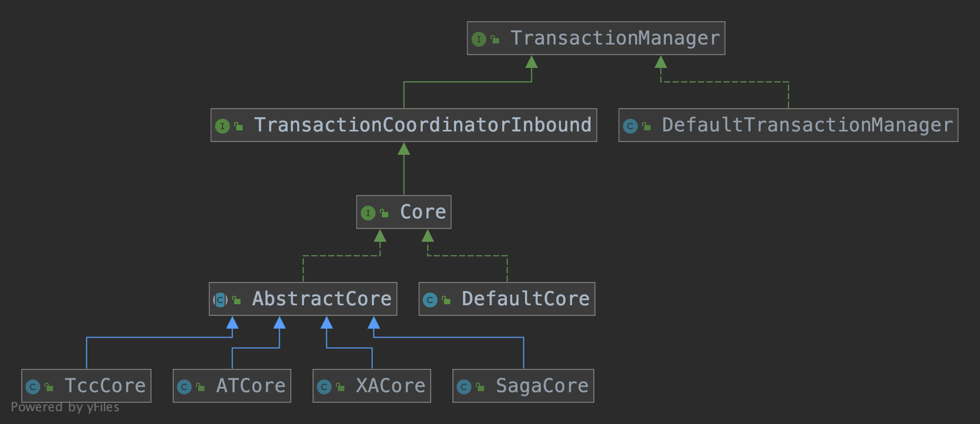
Task: Click the Powered by yFiles text
Action: click(x=65, y=407)
